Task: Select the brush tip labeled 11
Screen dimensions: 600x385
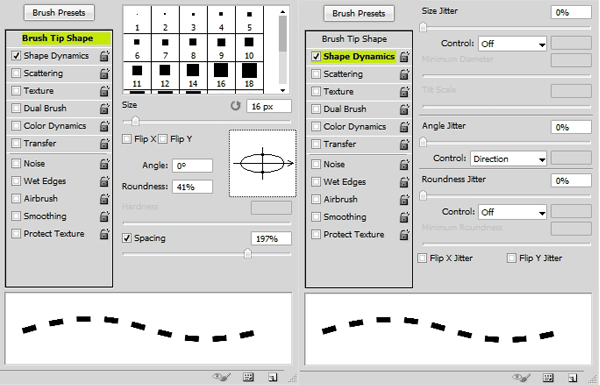Action: (137, 75)
